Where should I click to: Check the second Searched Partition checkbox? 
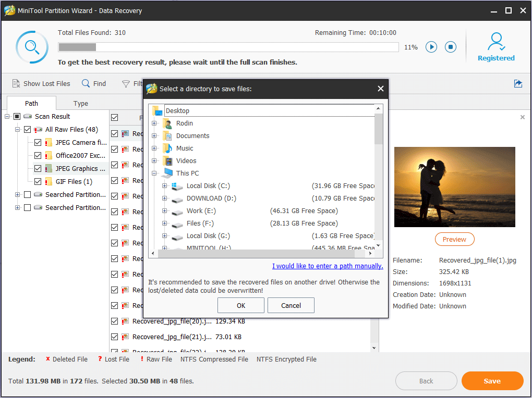(x=28, y=207)
